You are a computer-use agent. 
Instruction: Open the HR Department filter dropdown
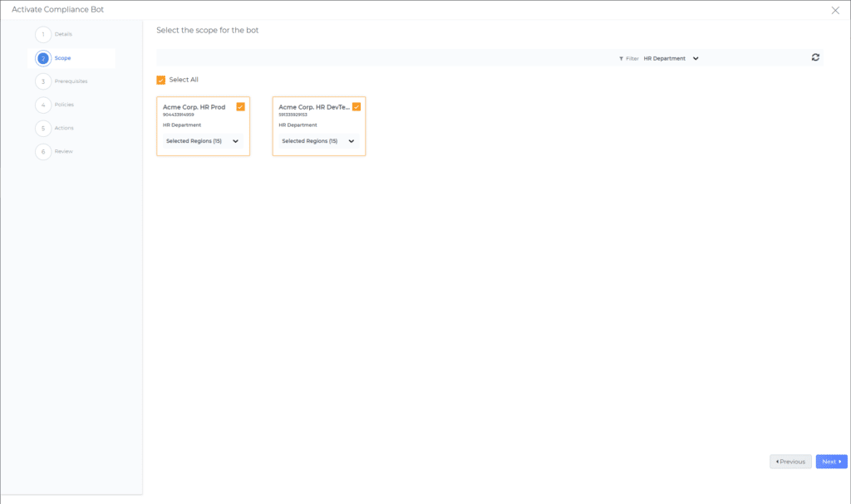(x=671, y=59)
